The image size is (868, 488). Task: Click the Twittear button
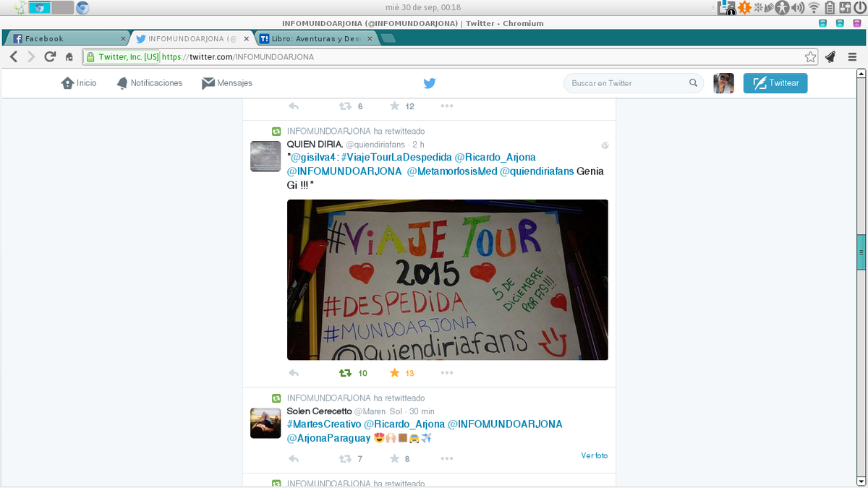coord(775,83)
